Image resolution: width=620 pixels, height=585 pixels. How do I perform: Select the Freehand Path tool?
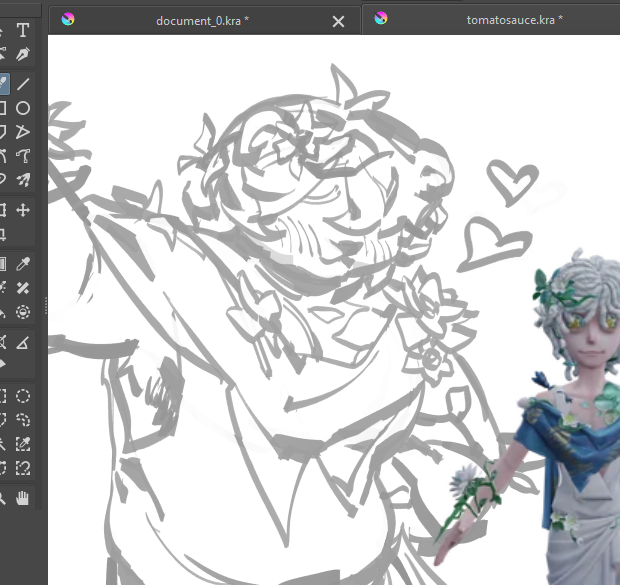point(23,156)
